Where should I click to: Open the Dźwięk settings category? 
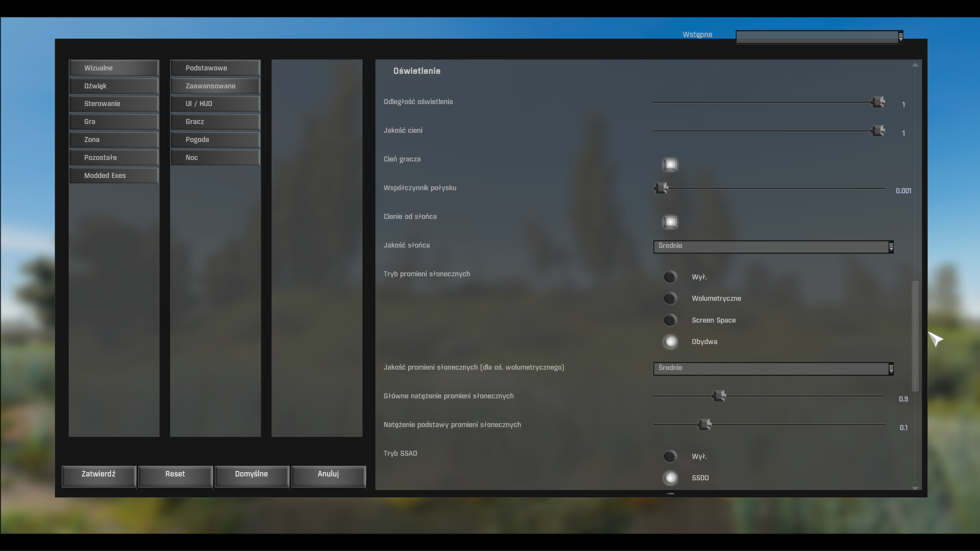point(114,86)
